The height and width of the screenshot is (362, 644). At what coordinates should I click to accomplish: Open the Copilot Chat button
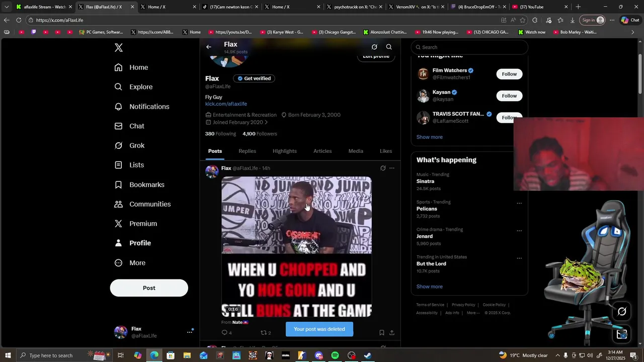(x=629, y=20)
